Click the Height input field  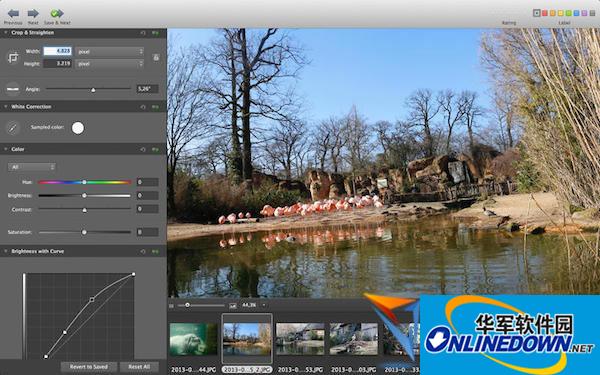(57, 64)
